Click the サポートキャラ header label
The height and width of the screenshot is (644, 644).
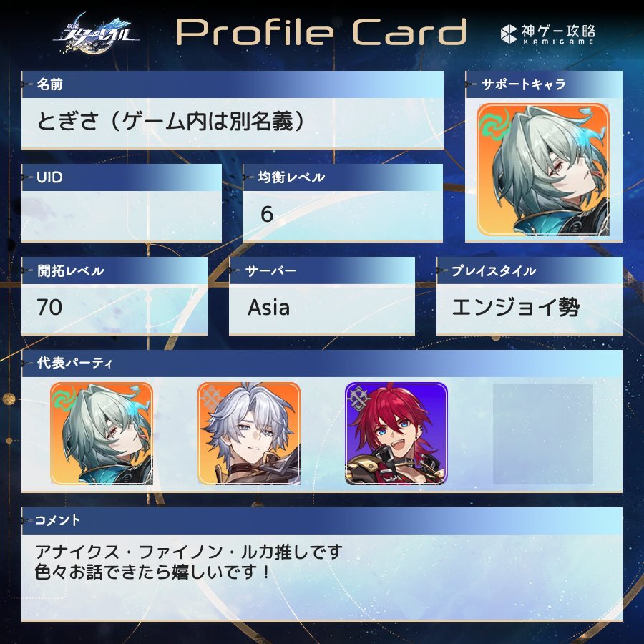click(524, 84)
